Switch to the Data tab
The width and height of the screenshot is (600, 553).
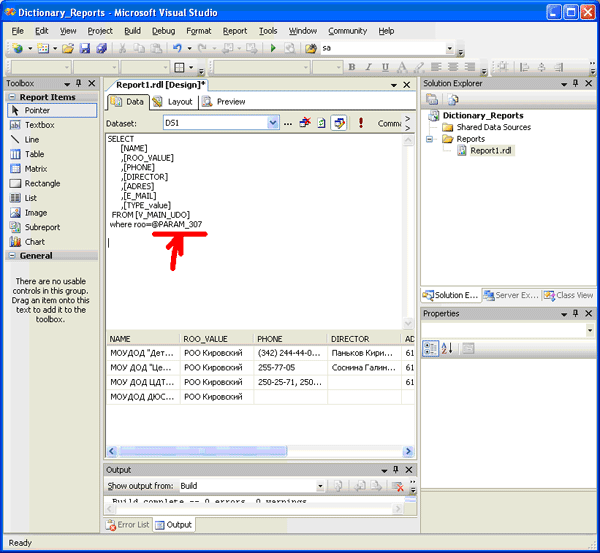tap(127, 102)
